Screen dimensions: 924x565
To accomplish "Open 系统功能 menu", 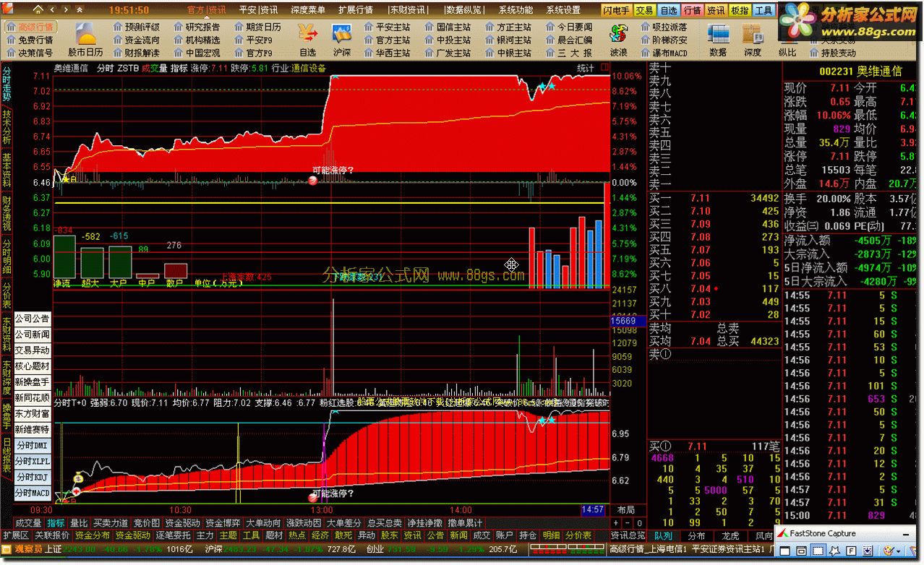I will click(516, 10).
